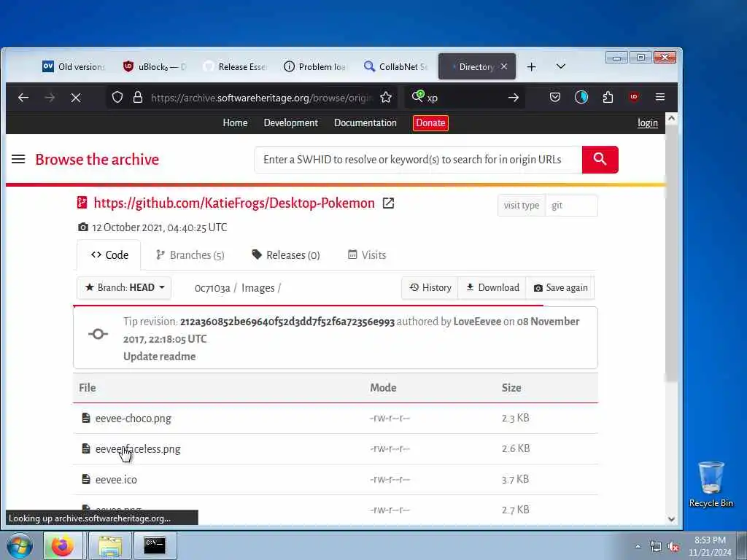Screen dimensions: 747x560
Task: Open the Extensions puzzle icon
Action: pos(608,98)
